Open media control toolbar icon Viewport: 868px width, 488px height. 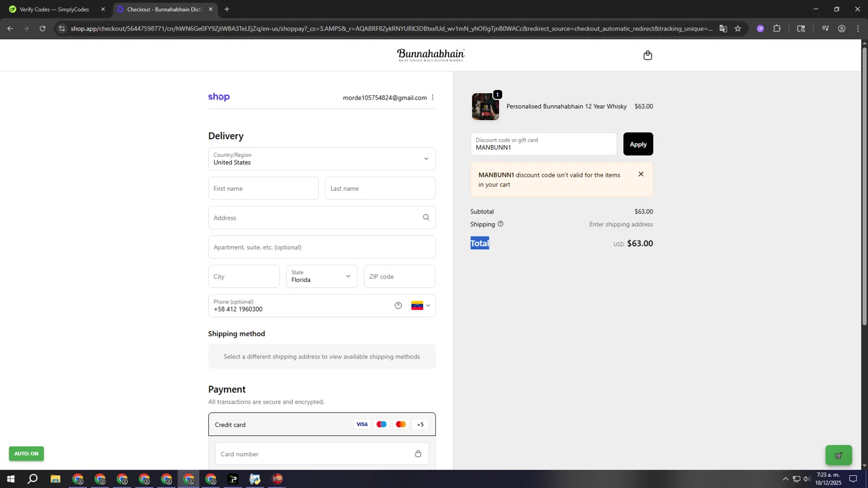826,28
